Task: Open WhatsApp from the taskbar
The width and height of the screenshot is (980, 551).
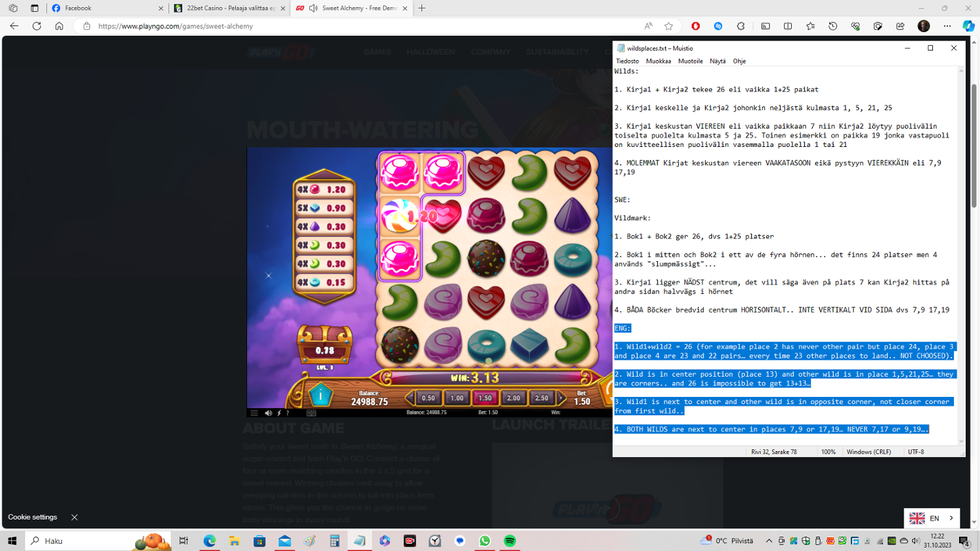Action: click(x=485, y=541)
